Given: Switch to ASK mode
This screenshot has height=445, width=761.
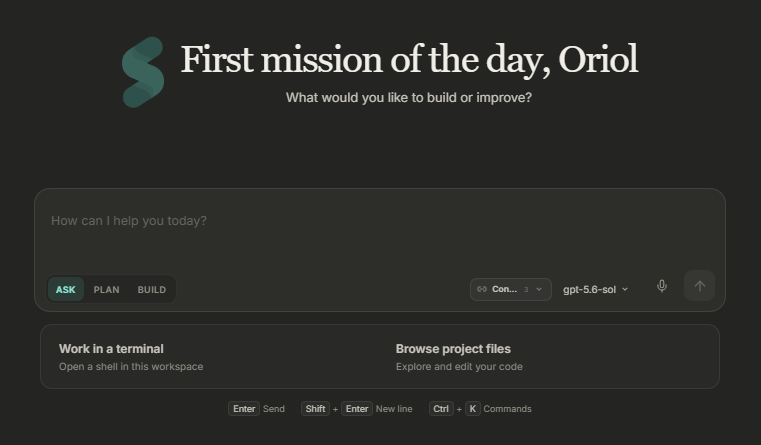Looking at the screenshot, I should click(x=66, y=290).
